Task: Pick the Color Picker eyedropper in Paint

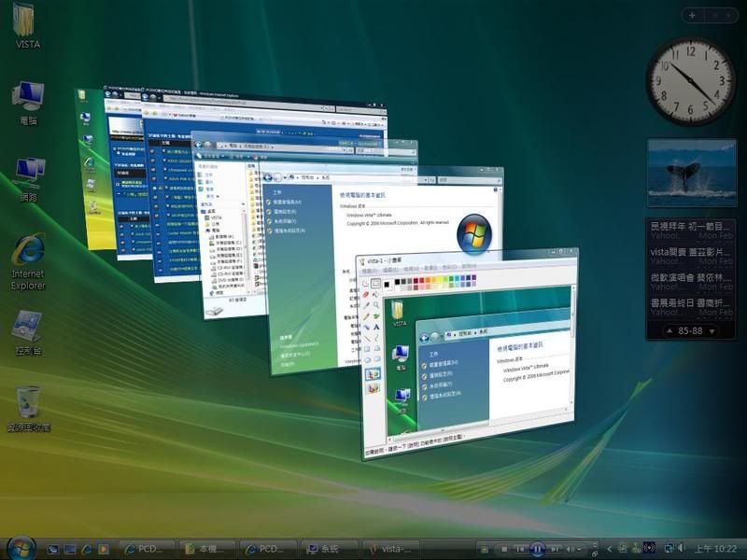Action: click(366, 305)
